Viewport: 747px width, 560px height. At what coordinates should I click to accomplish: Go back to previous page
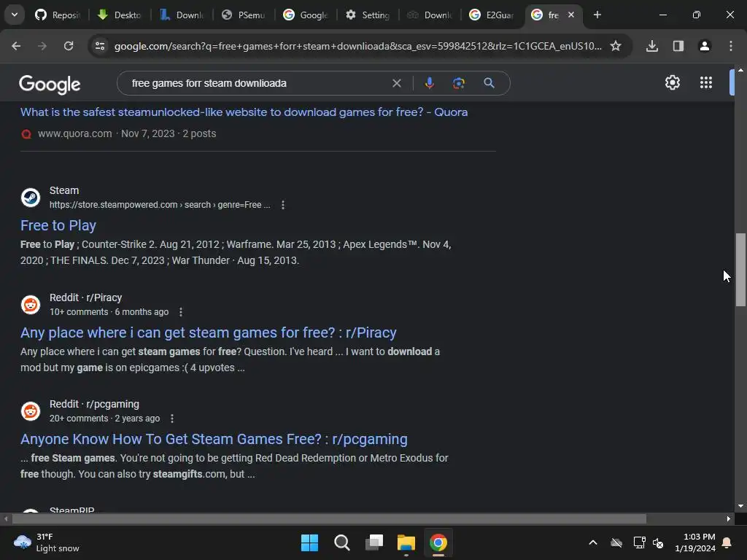tap(16, 46)
